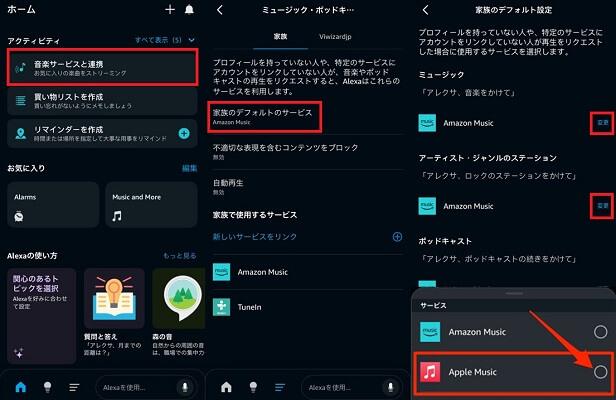Open 家族のデフォルトのサービス setting
The image size is (616, 400).
click(x=264, y=117)
